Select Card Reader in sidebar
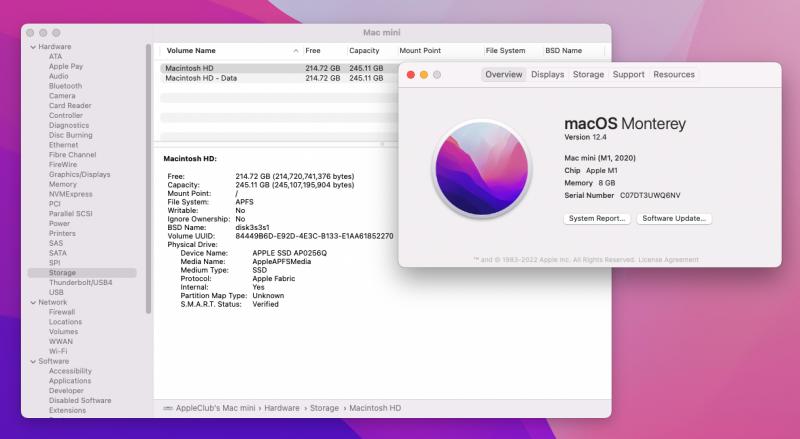The width and height of the screenshot is (800, 439). point(70,106)
